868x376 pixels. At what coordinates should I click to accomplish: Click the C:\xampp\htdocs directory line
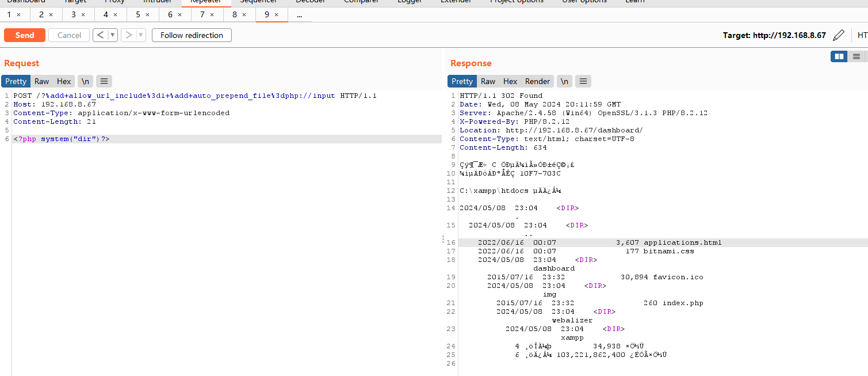click(510, 191)
